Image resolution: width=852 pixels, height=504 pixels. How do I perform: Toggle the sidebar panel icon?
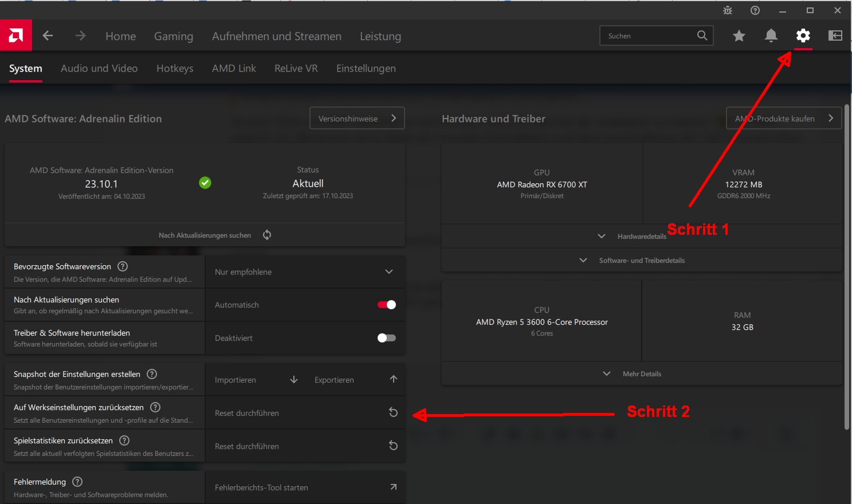pyautogui.click(x=835, y=36)
